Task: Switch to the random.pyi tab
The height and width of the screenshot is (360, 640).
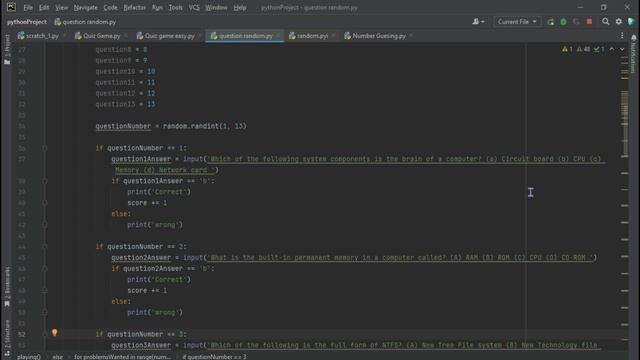Action: pos(309,36)
